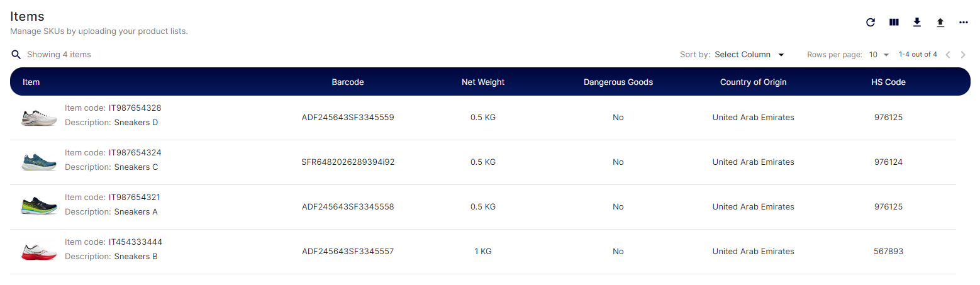
Task: Click the Sneakers D thumbnail image
Action: (39, 118)
